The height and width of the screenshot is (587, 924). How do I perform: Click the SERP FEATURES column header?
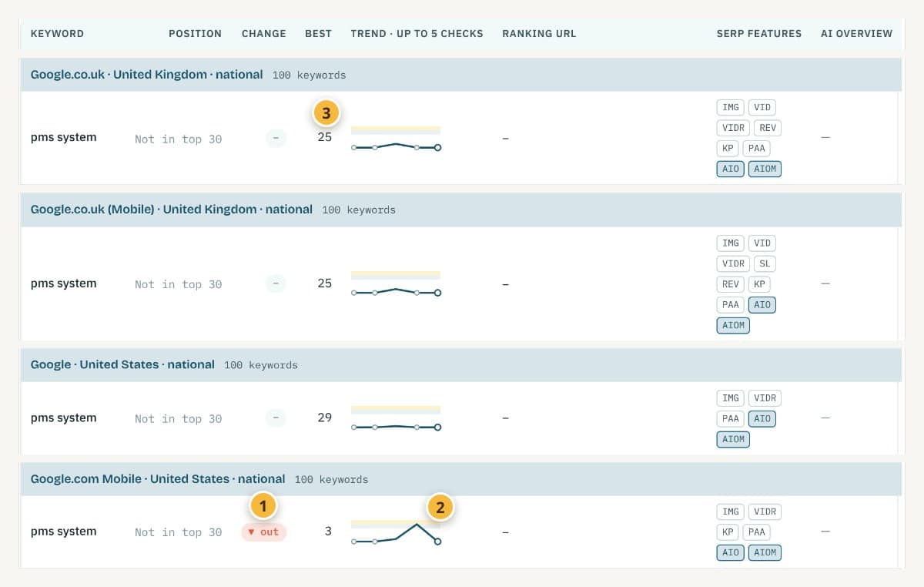[759, 34]
